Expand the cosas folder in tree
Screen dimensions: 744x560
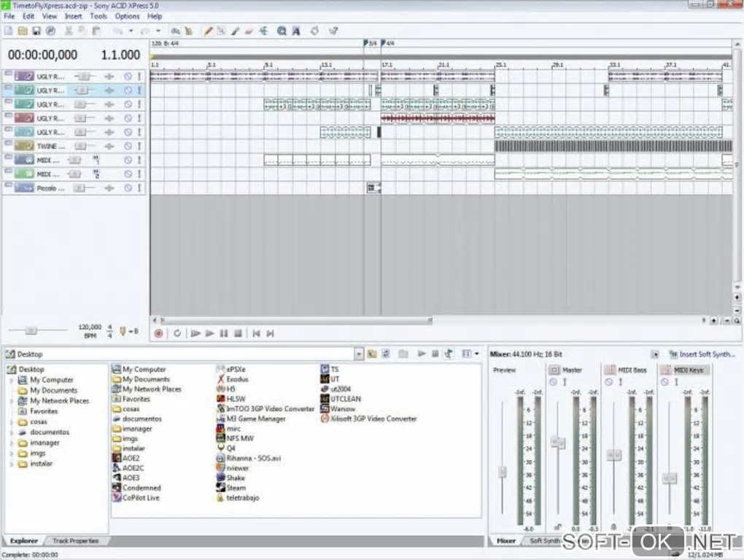(12, 421)
